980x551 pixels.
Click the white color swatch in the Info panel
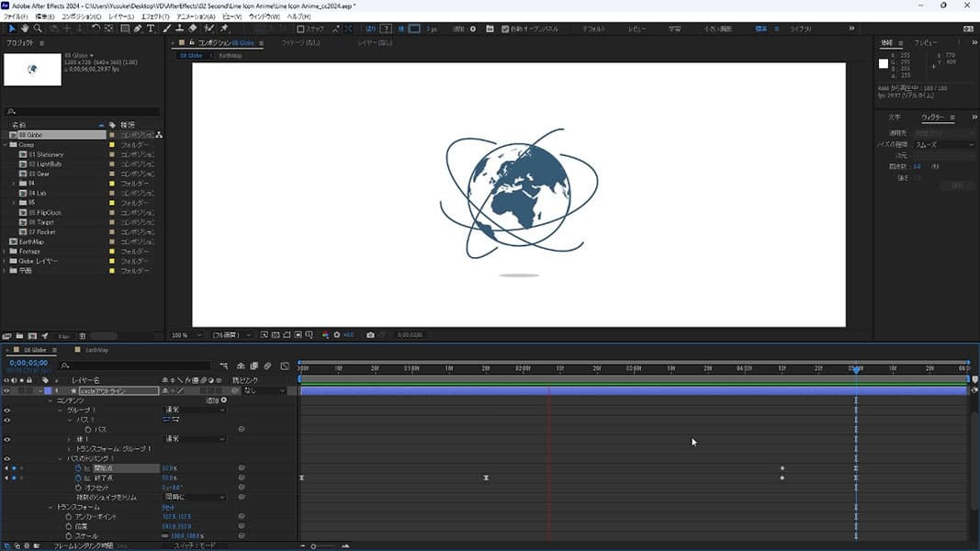pos(884,64)
